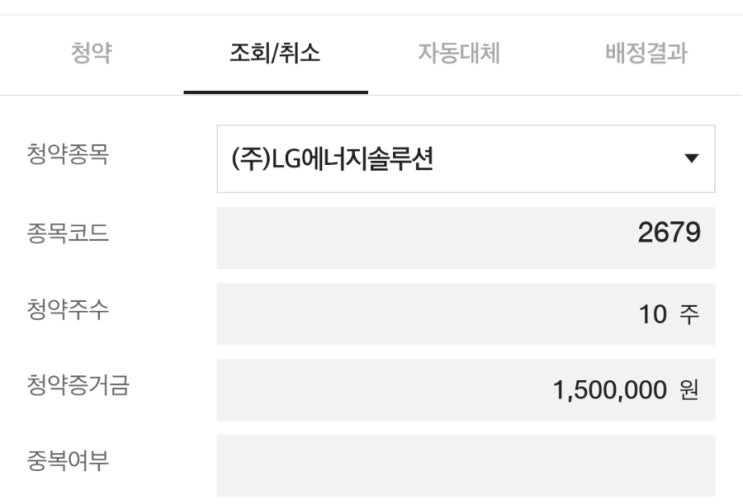This screenshot has width=743, height=504.
Task: Click the (주)LG에너지솔루션 selected stock text
Action: tap(332, 159)
